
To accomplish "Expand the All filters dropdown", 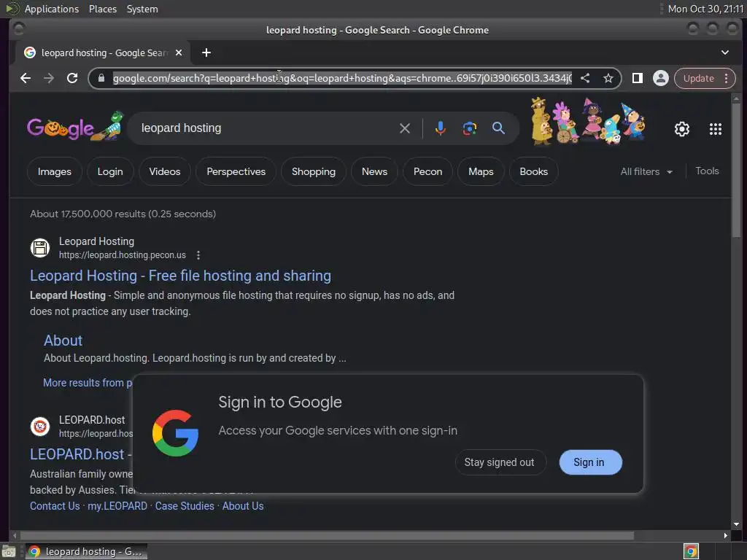I will (646, 171).
